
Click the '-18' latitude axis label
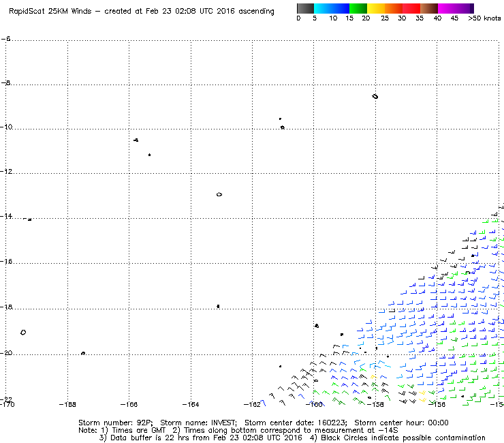(6, 307)
